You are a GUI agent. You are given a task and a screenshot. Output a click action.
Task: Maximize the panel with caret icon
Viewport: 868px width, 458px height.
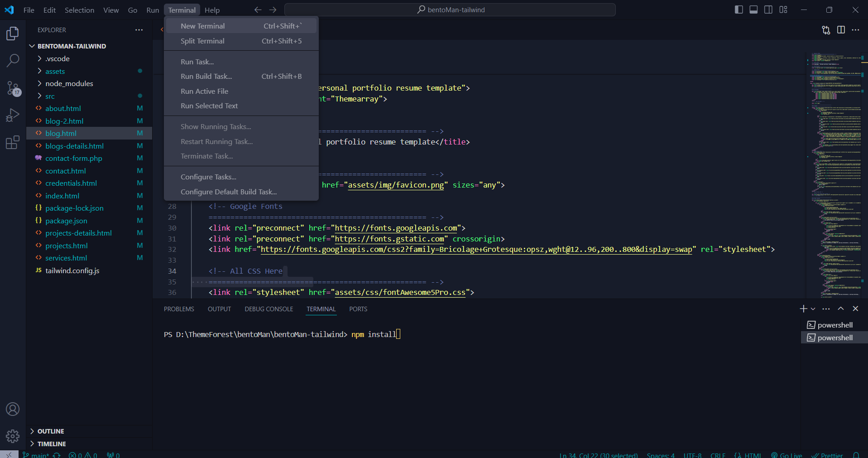pos(841,309)
